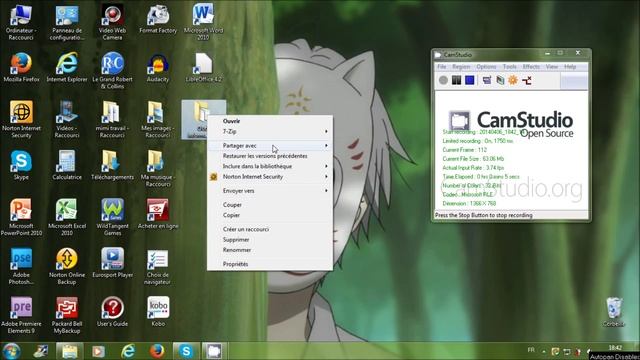Select Le Grand Robert & Collins icon
640x360 pixels.
click(x=112, y=70)
